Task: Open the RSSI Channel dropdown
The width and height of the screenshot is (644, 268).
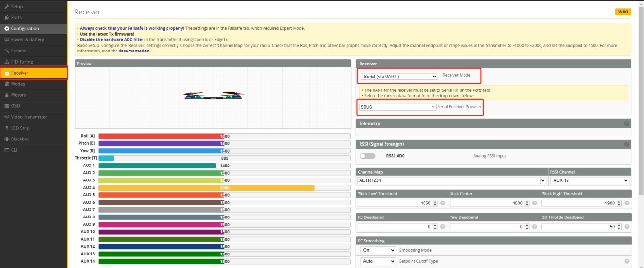Action: (x=590, y=180)
